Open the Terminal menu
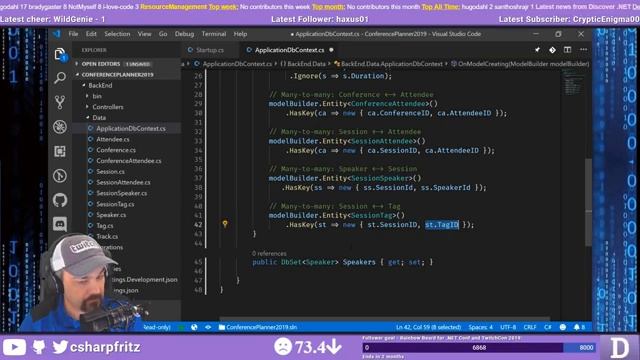 214,34
